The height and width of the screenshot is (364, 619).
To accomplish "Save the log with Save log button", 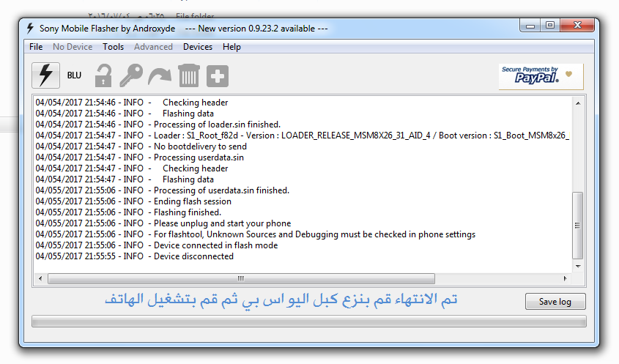I will pos(555,302).
